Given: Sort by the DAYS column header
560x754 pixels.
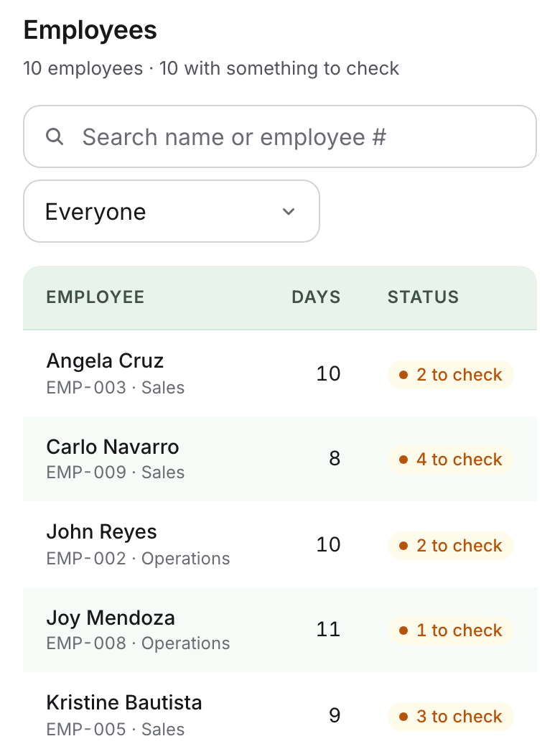Looking at the screenshot, I should [x=316, y=297].
